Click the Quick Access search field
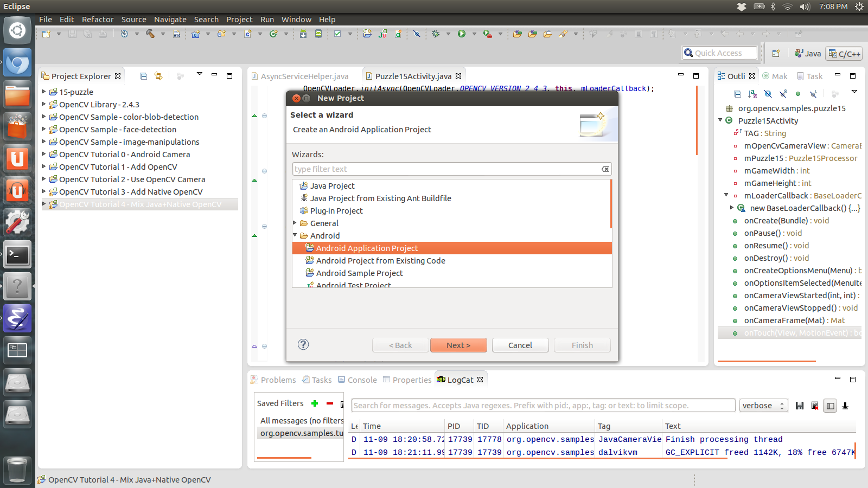The image size is (868, 488). pyautogui.click(x=720, y=53)
